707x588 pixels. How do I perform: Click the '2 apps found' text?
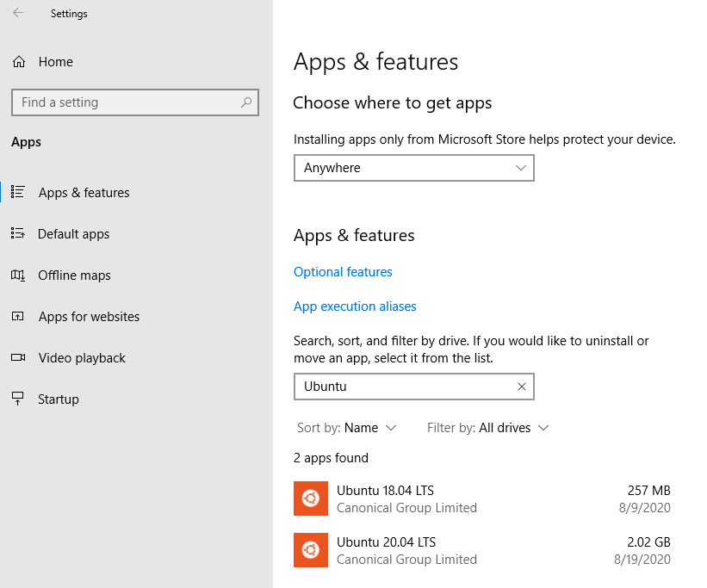point(331,458)
